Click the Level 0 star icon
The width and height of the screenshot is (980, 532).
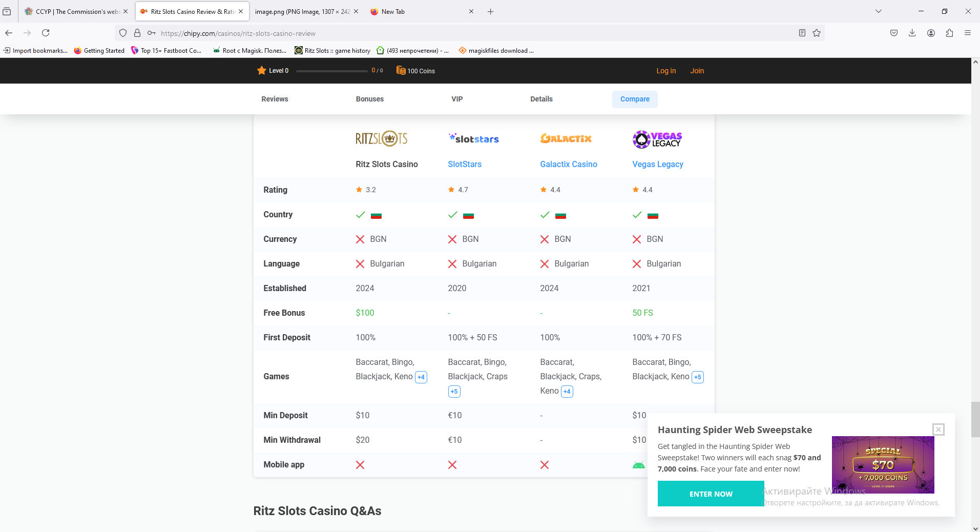(x=262, y=70)
